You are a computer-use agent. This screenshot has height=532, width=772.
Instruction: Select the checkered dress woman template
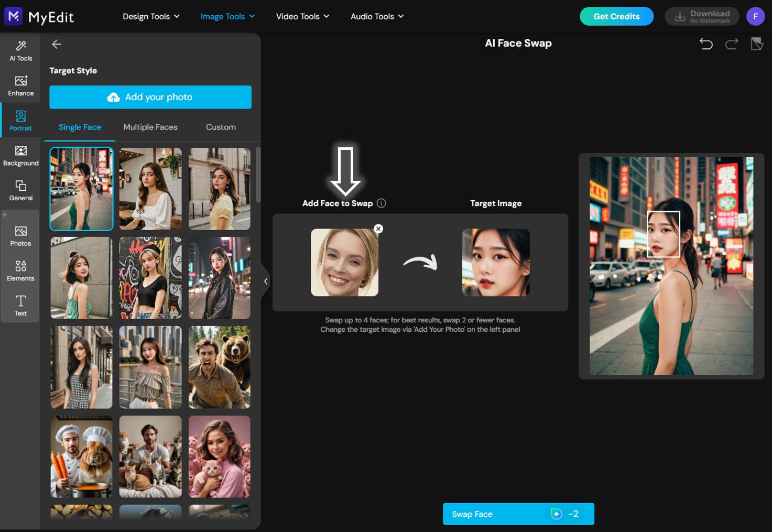[x=81, y=367]
